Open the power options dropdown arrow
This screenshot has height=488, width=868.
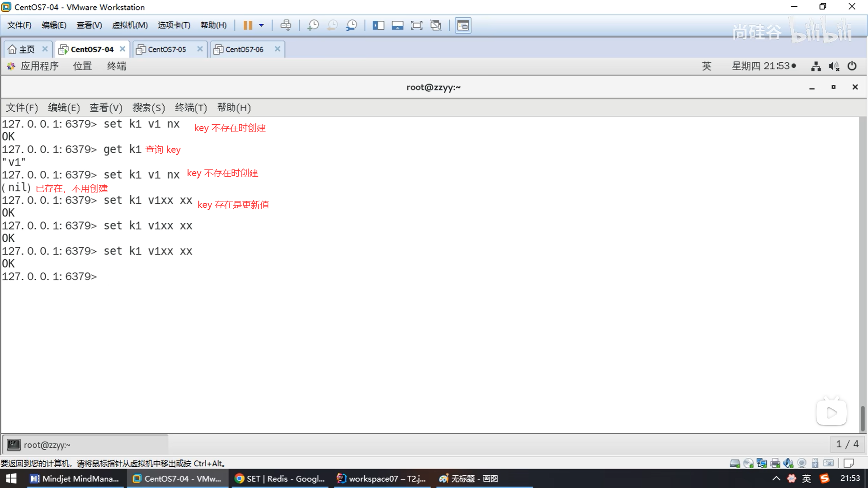click(x=261, y=25)
